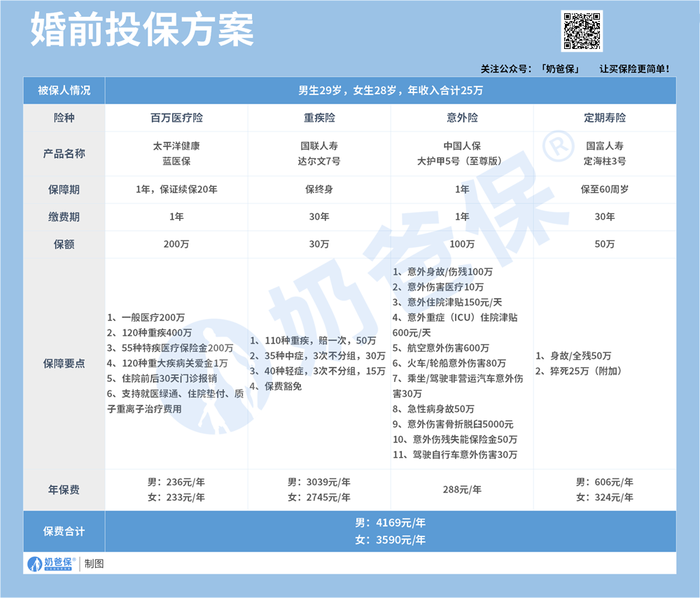Screen dimensions: 700x598
Task: Select the 定期寿险 column header
Action: (605, 118)
